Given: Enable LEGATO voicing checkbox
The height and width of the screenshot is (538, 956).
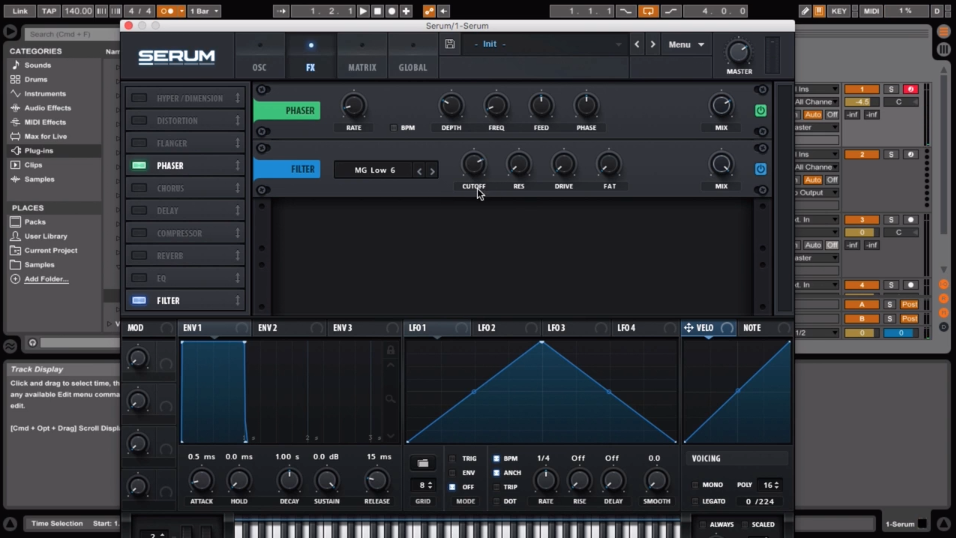Looking at the screenshot, I should 695,501.
